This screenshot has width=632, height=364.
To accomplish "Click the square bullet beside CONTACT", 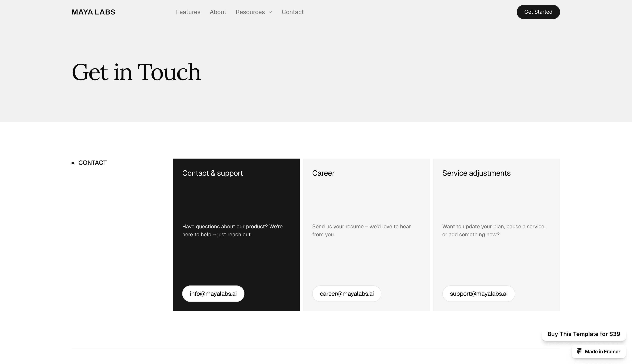I will (73, 163).
